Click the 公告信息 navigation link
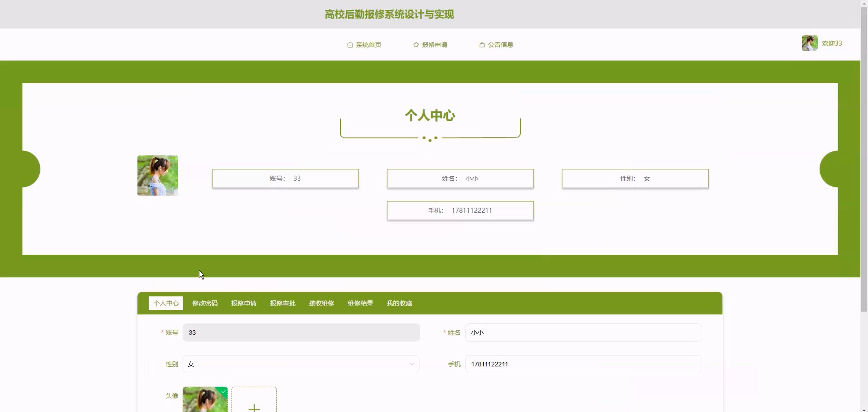Viewport: 868px width, 412px height. pyautogui.click(x=500, y=44)
